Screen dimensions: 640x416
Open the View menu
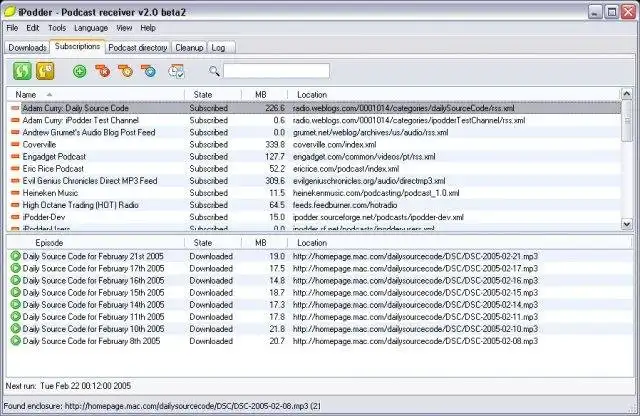click(x=124, y=28)
